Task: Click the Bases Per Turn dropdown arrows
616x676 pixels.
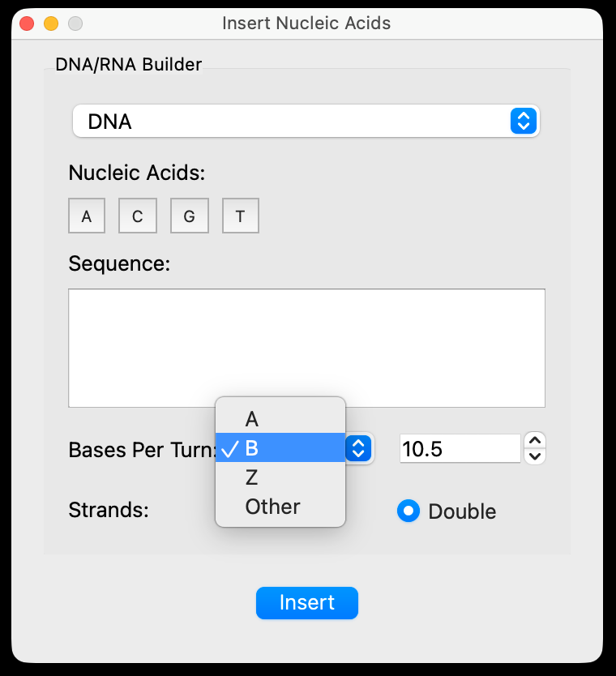Action: (x=358, y=448)
